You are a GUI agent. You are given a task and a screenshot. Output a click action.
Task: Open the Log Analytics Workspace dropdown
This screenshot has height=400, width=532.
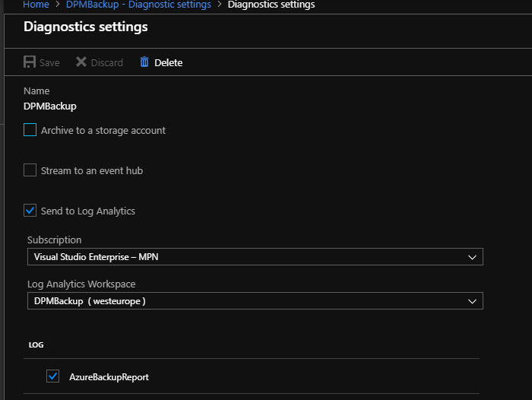[x=255, y=301]
